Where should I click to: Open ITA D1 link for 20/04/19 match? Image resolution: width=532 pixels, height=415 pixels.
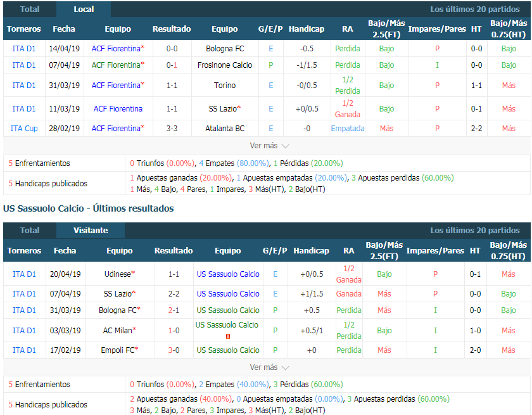24,274
